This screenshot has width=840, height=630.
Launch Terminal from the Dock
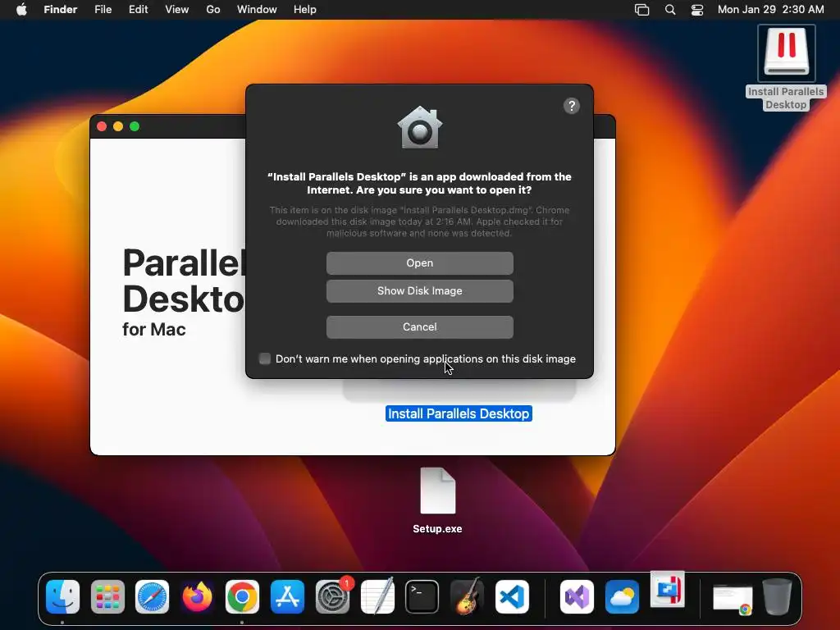pyautogui.click(x=422, y=597)
